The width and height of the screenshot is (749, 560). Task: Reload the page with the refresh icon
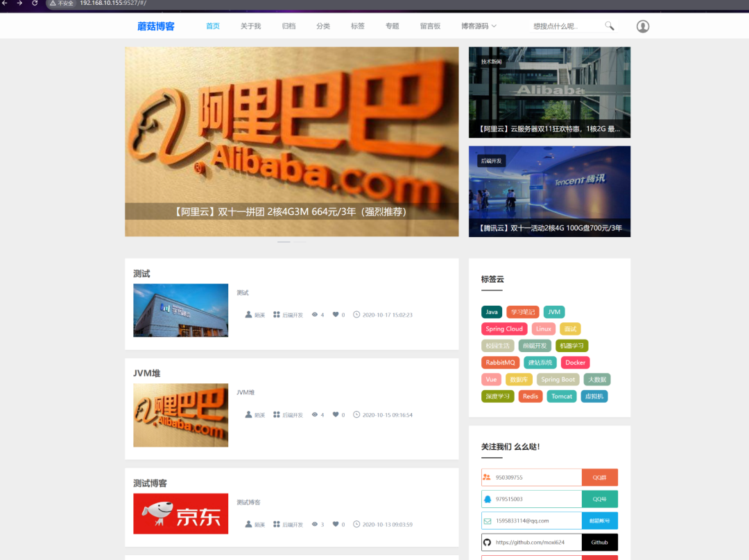click(x=35, y=3)
